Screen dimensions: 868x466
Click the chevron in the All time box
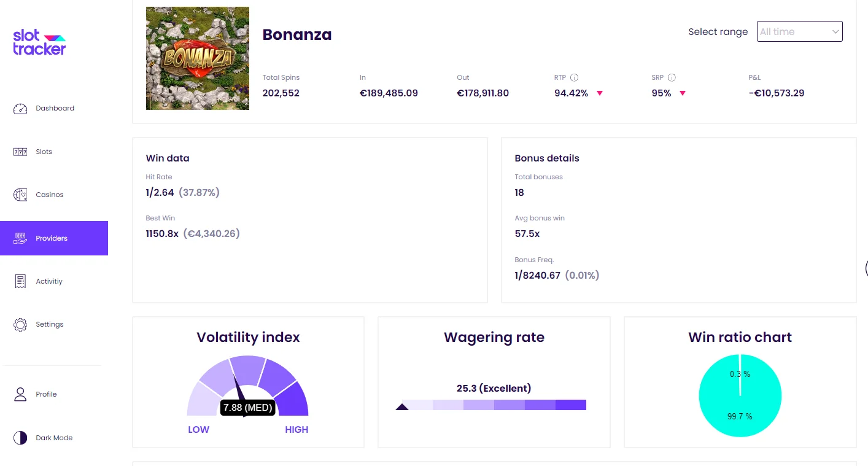point(835,32)
